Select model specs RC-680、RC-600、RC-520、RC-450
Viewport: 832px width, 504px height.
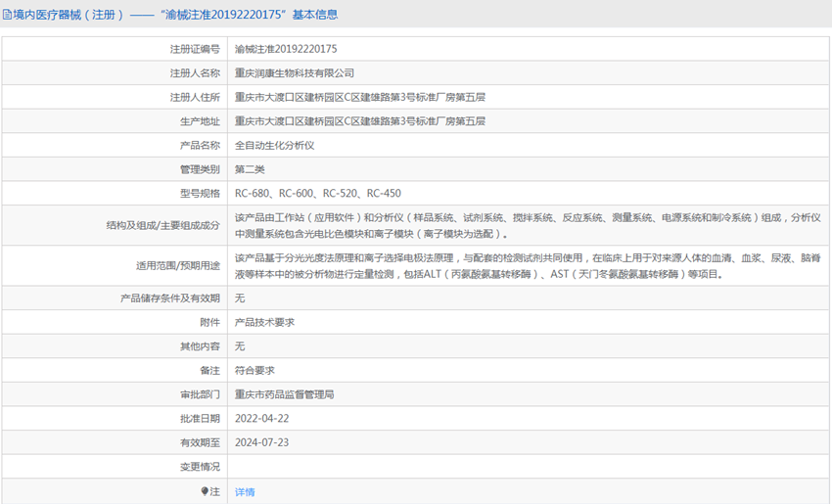317,194
